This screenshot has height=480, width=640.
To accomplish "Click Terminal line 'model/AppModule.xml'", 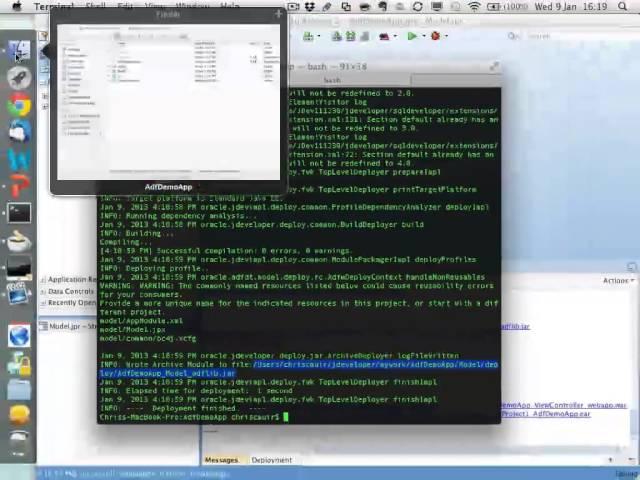I will (x=141, y=321).
